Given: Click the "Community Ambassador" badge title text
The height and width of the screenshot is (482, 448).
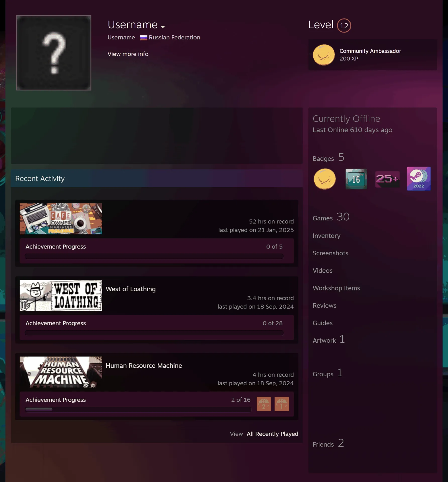Looking at the screenshot, I should point(370,51).
